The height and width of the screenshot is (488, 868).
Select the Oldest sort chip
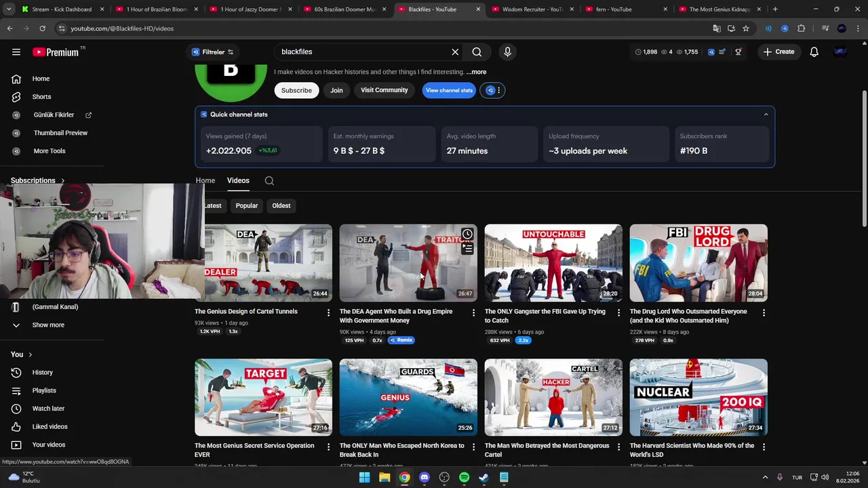281,206
